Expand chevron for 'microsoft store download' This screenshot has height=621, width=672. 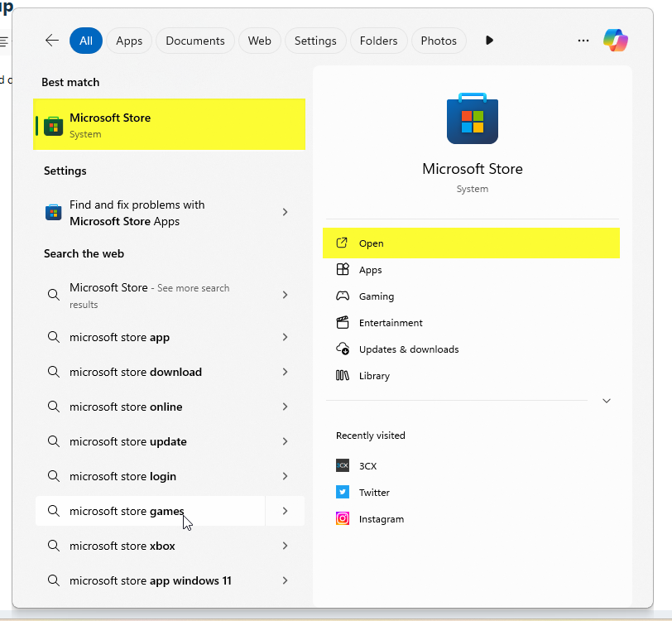(x=285, y=372)
